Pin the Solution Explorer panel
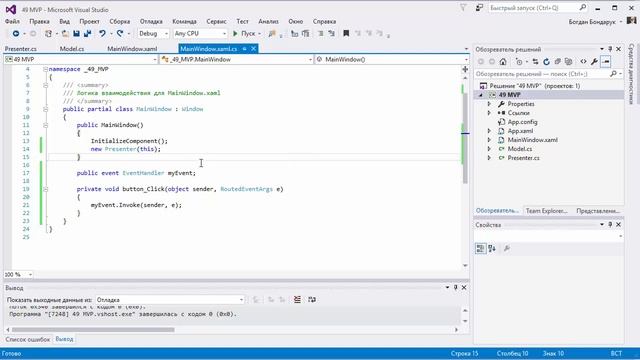 click(610, 49)
